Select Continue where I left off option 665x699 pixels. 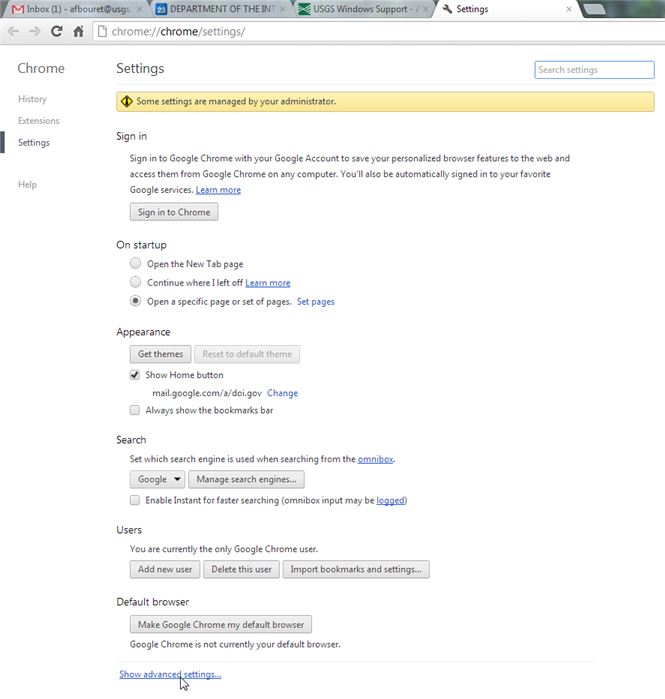click(135, 282)
